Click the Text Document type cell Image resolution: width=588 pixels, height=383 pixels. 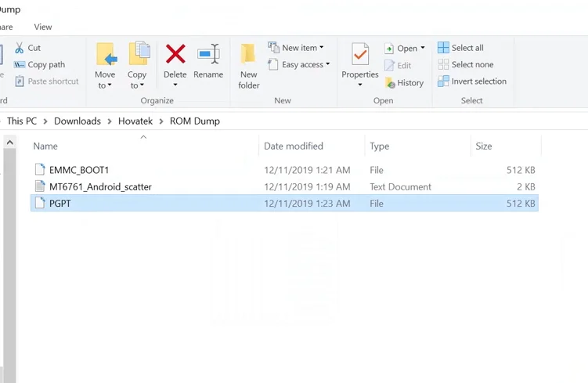point(400,186)
